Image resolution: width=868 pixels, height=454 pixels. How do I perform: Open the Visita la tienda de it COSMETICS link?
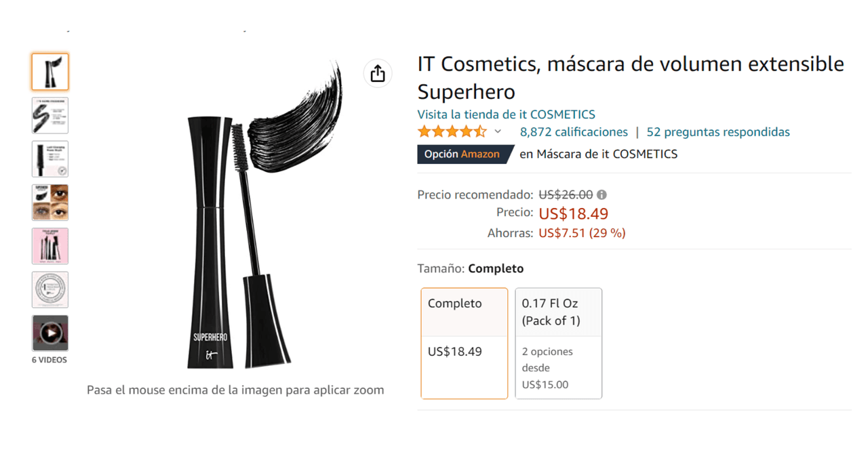(506, 115)
